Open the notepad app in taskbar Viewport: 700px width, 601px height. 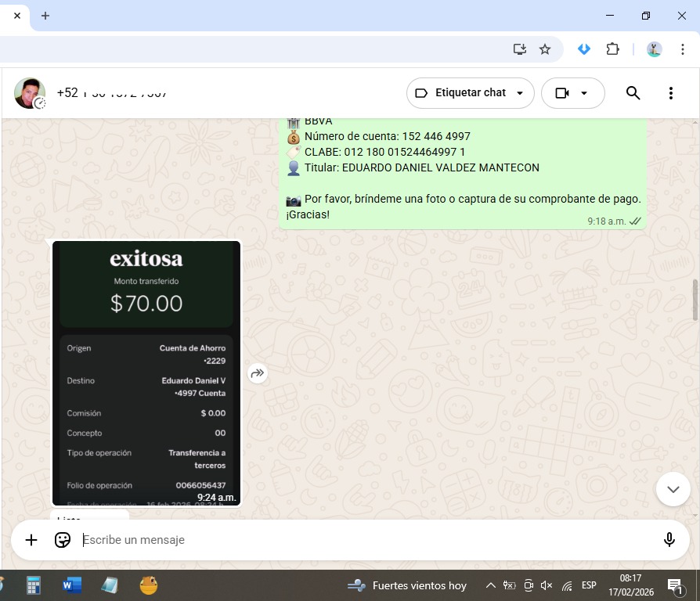tap(110, 585)
